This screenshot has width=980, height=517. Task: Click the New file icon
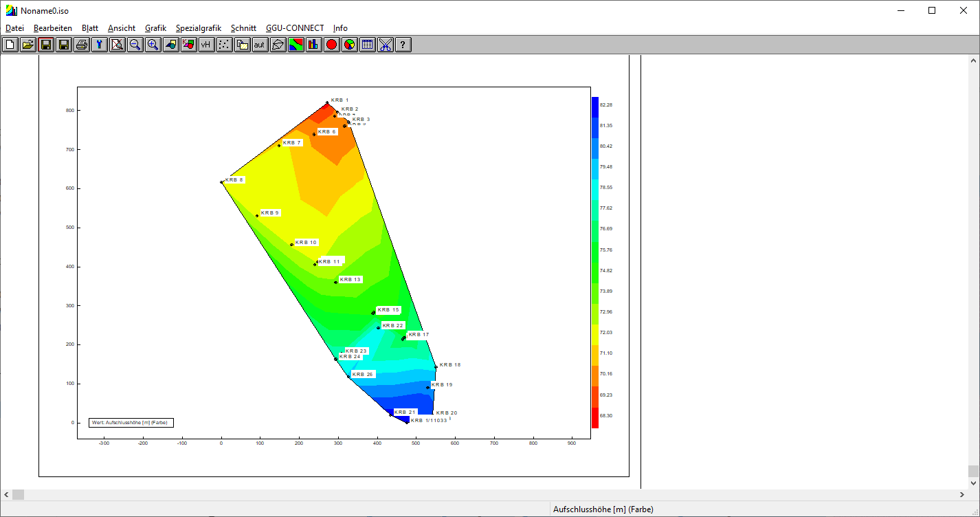pyautogui.click(x=10, y=45)
